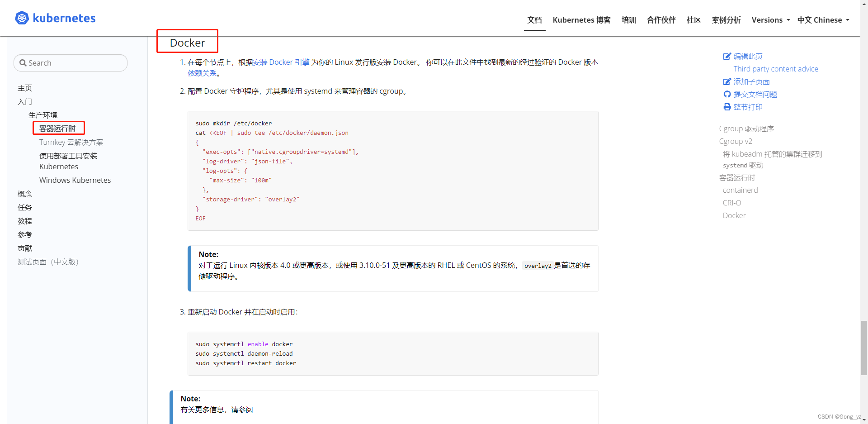The image size is (868, 424).
Task: Focus the Search input field
Action: pyautogui.click(x=71, y=63)
